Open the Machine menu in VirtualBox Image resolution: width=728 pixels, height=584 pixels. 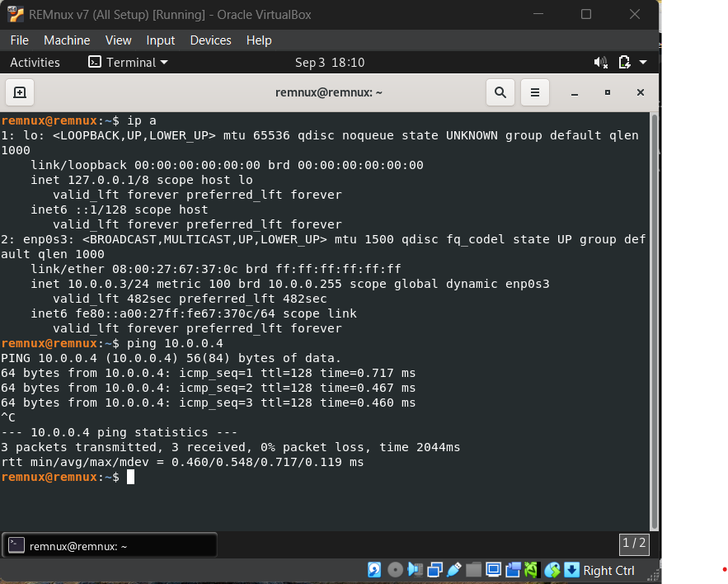pos(67,40)
